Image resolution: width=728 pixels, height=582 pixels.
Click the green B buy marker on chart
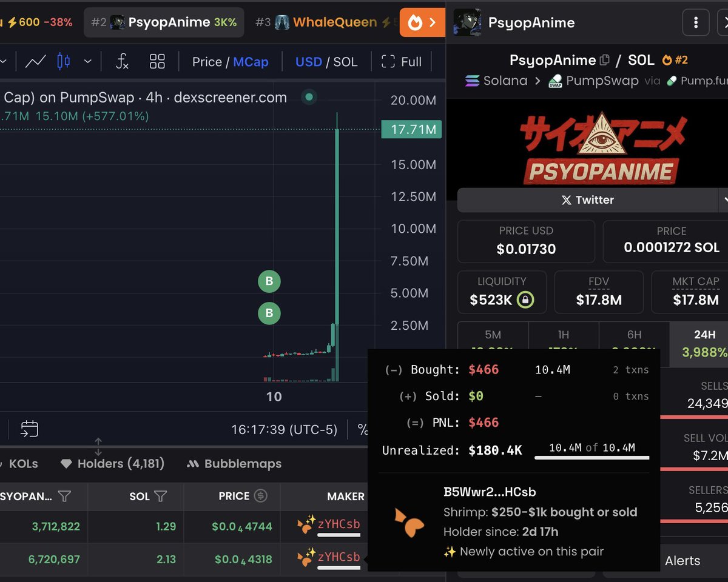(x=269, y=281)
